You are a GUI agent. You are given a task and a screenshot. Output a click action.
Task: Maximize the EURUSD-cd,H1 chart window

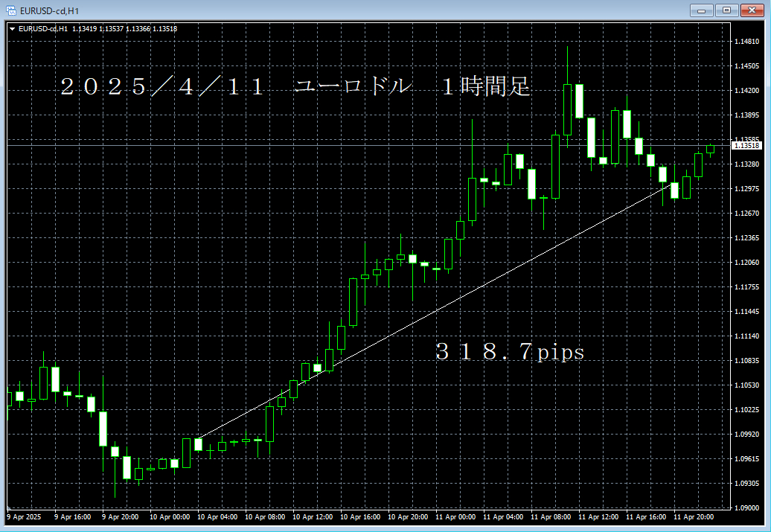pos(726,10)
